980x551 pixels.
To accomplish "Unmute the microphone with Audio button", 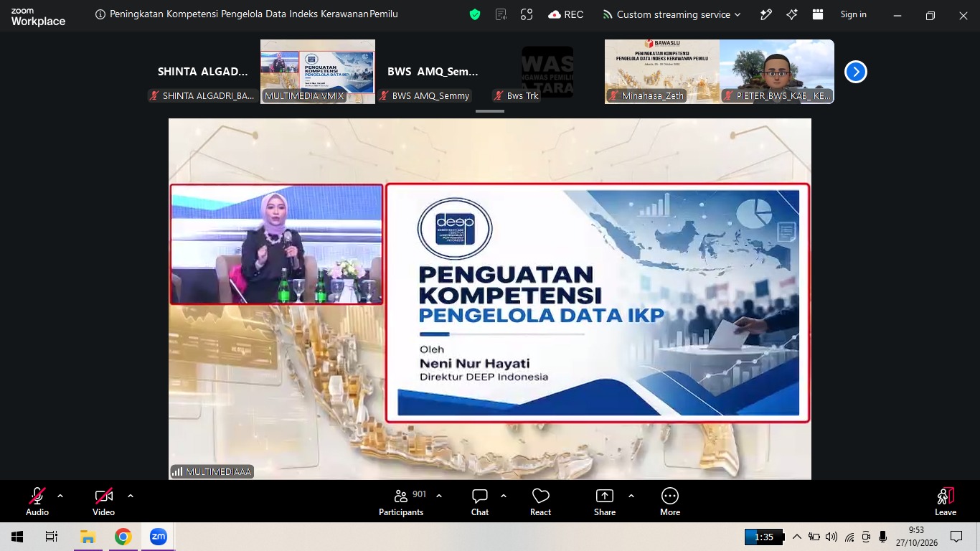I will tap(37, 501).
